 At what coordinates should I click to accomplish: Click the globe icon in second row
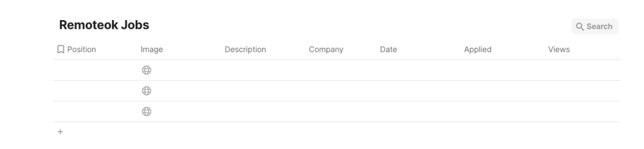[147, 91]
